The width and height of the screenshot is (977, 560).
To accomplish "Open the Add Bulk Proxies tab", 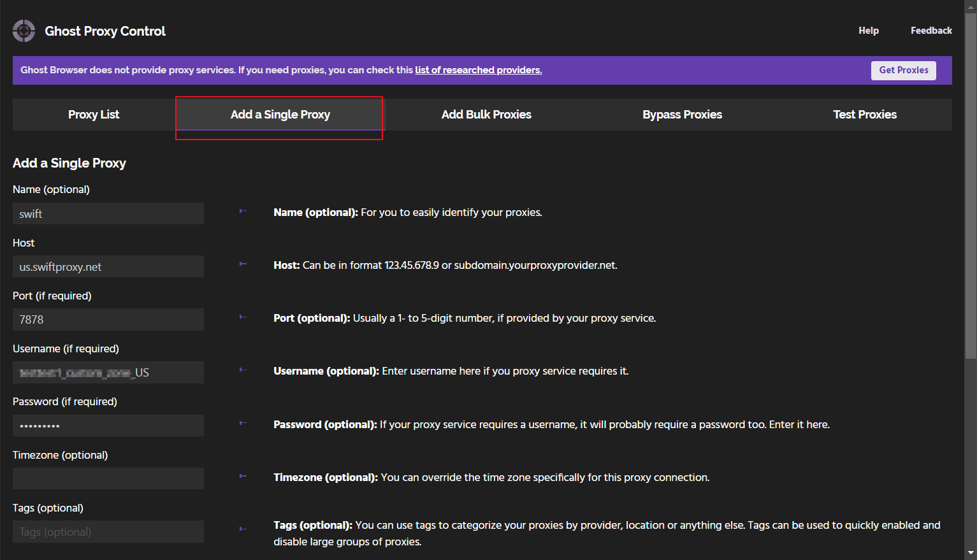I will pos(486,115).
